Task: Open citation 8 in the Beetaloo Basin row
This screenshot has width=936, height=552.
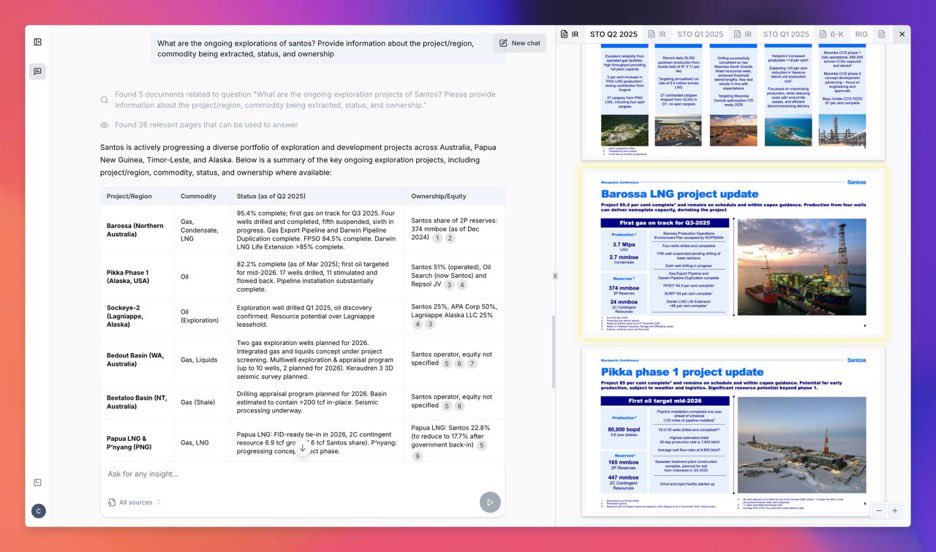Action: (459, 405)
